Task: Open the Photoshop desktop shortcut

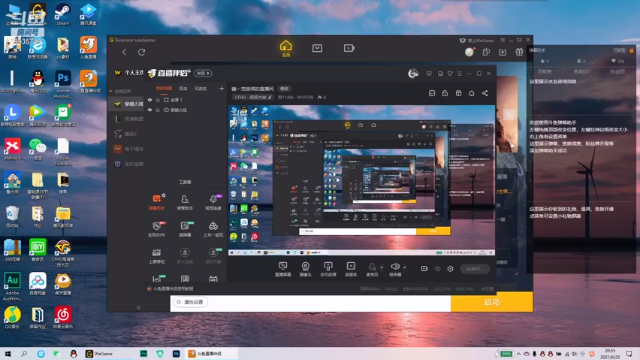Action: tap(63, 84)
